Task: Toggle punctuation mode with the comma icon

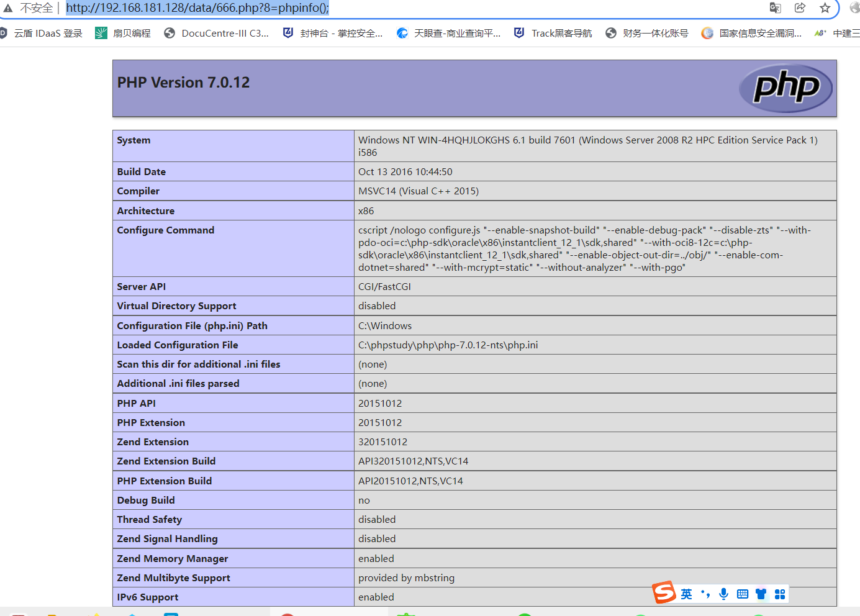Action: pos(706,594)
